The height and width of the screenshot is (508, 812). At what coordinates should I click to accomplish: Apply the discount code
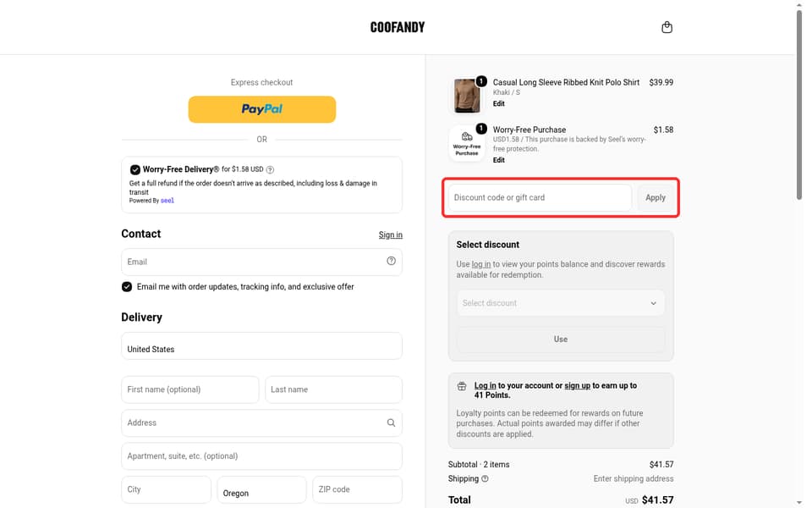[655, 197]
